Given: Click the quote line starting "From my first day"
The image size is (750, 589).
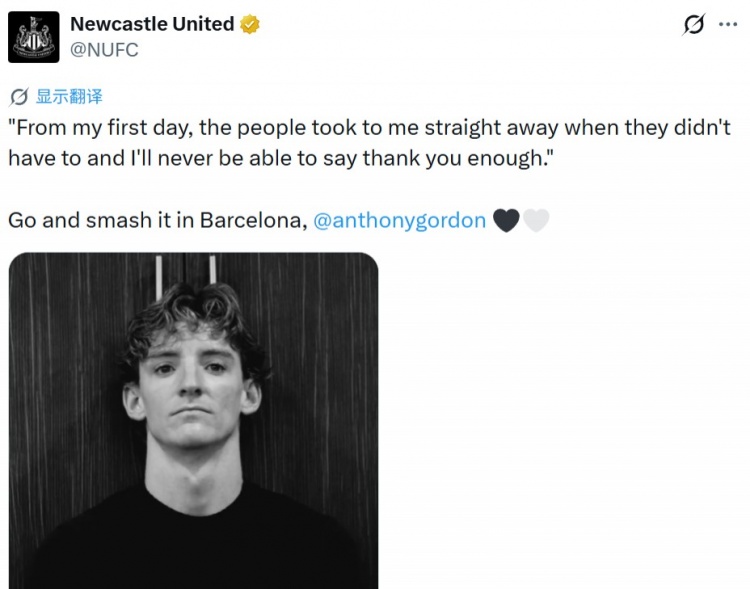Looking at the screenshot, I should click(369, 128).
